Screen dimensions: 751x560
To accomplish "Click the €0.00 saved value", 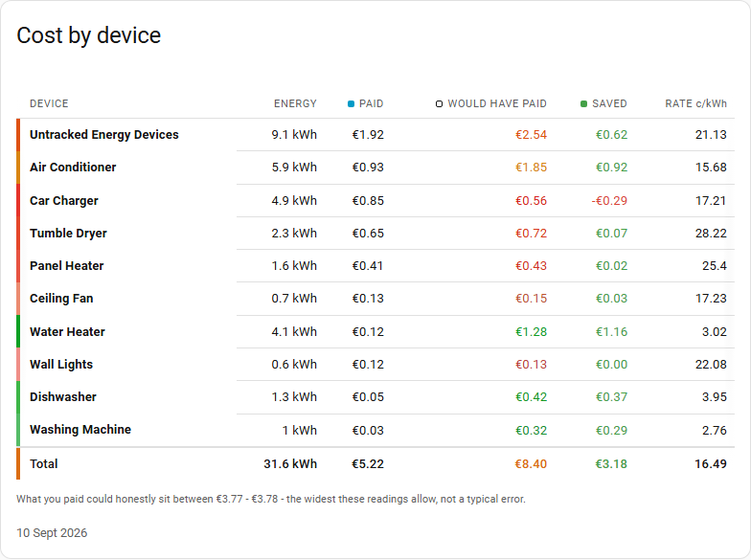I will [x=611, y=364].
